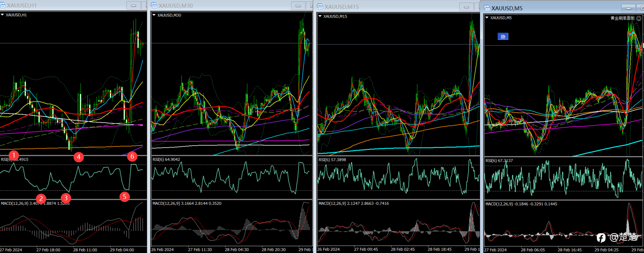Minimize the XAUUSD,M5 chart window
Screen dimensions: 644x253
(x=628, y=8)
